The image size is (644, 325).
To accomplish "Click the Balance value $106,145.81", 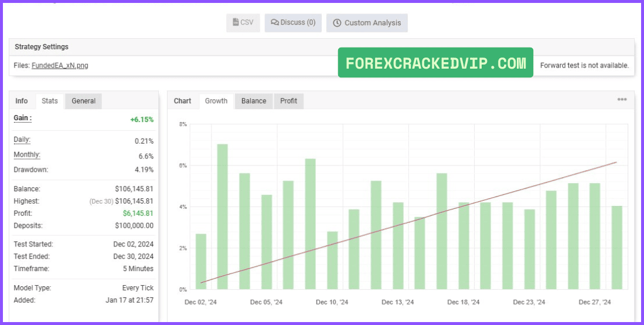I will coord(134,189).
